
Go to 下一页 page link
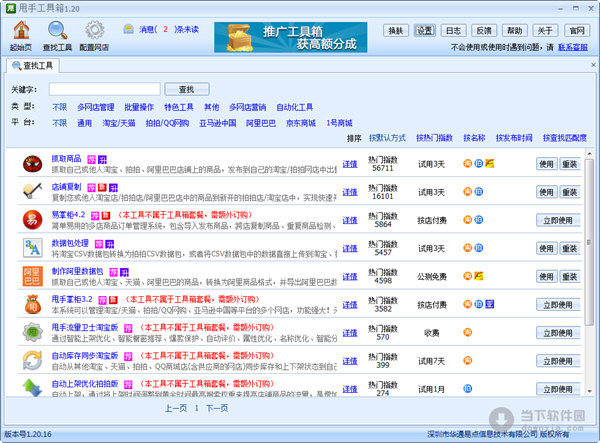[217, 408]
